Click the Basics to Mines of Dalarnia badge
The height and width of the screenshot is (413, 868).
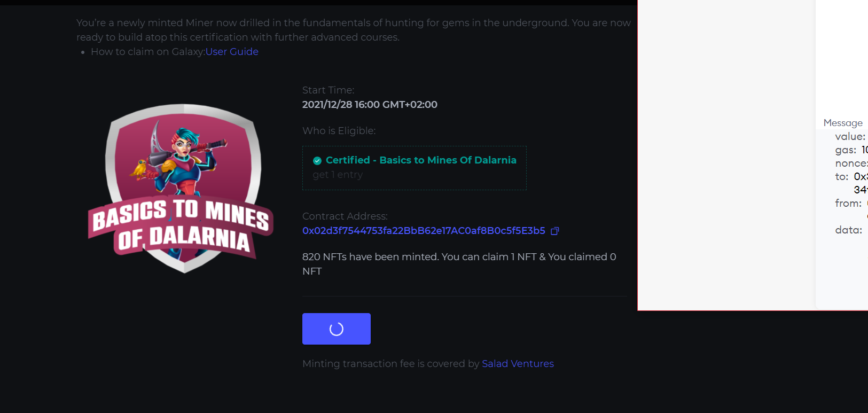(x=181, y=188)
